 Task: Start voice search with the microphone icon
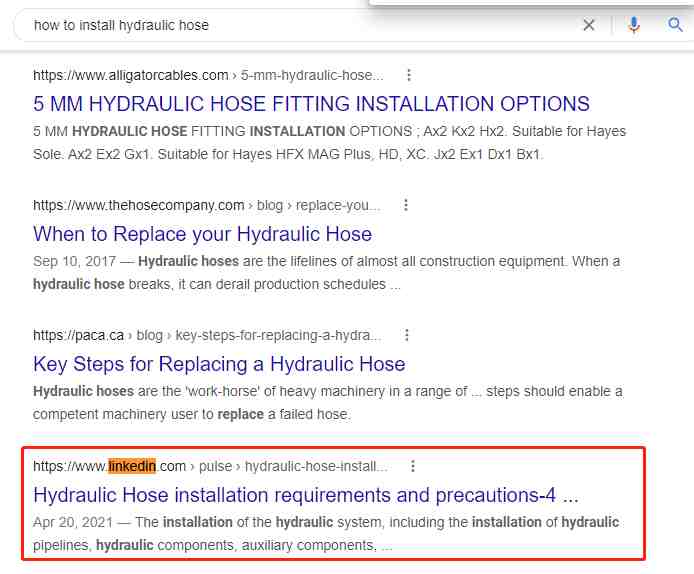coord(634,25)
